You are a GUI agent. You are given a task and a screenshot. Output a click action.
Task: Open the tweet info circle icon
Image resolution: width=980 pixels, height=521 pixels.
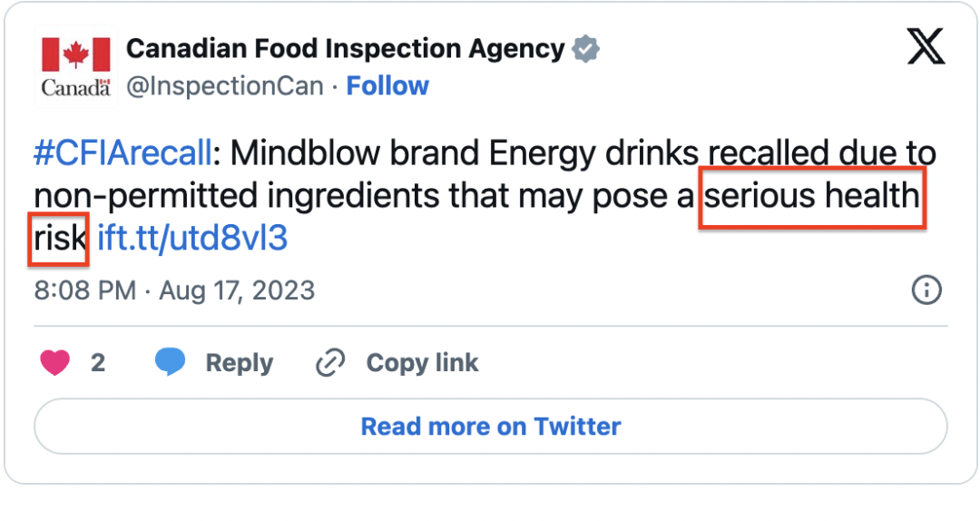[x=926, y=290]
